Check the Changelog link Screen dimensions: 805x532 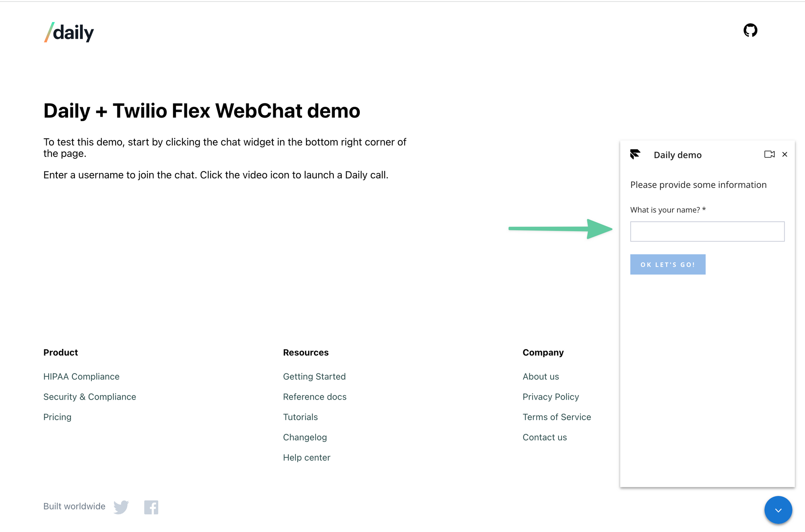pyautogui.click(x=305, y=437)
